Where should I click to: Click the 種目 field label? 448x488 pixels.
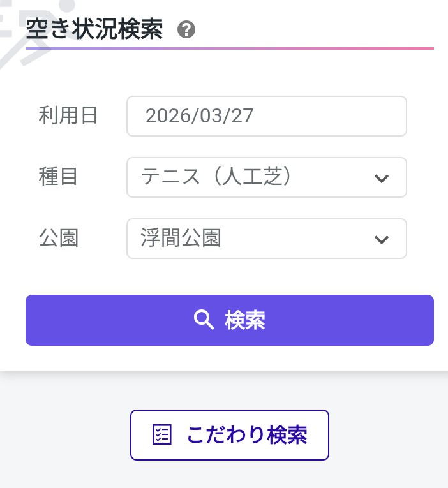click(58, 177)
